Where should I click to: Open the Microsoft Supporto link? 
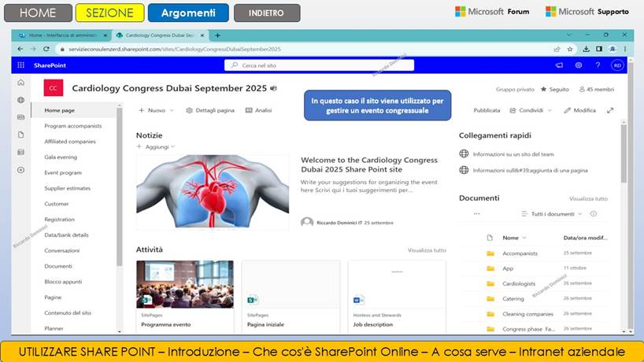click(587, 12)
